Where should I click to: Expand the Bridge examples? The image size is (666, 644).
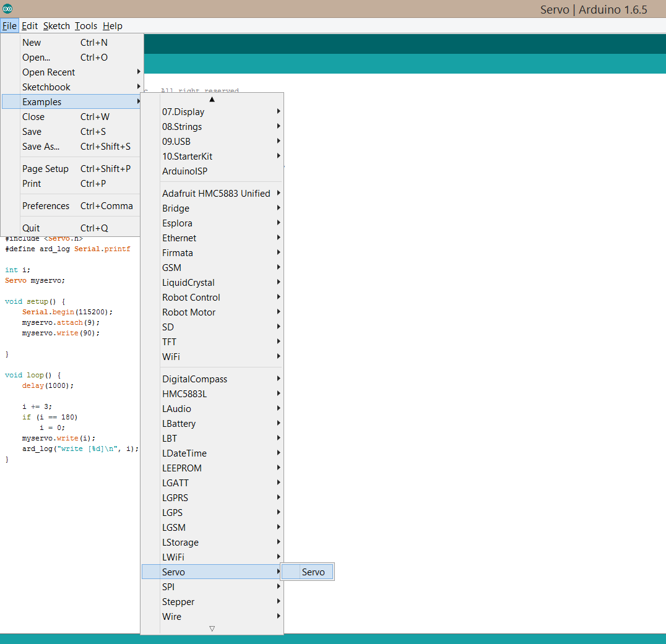click(x=212, y=208)
